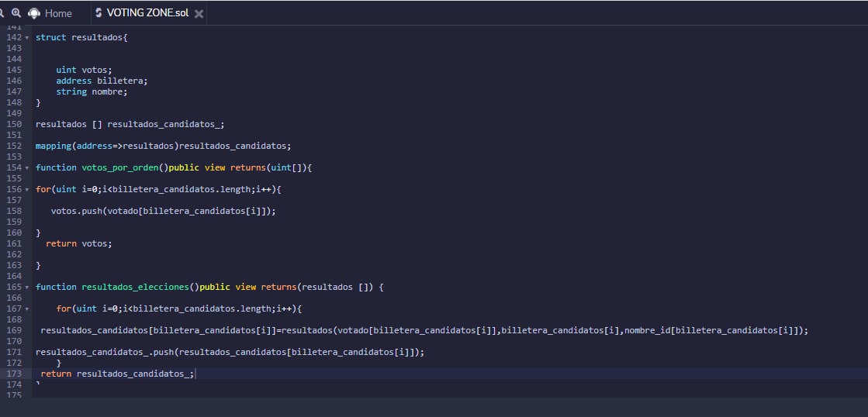Click 'return resultados_candidatos_;' on line 173
The width and height of the screenshot is (868, 417).
click(117, 374)
